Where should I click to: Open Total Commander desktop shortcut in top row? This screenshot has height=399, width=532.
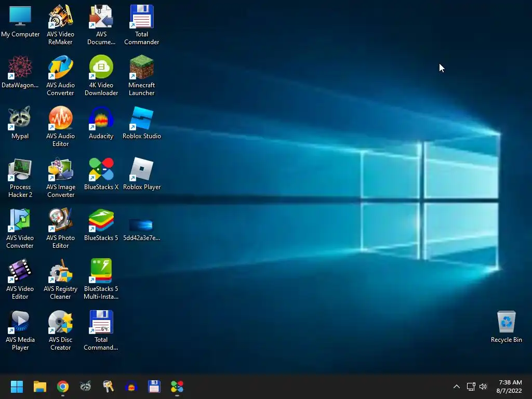pos(141,25)
